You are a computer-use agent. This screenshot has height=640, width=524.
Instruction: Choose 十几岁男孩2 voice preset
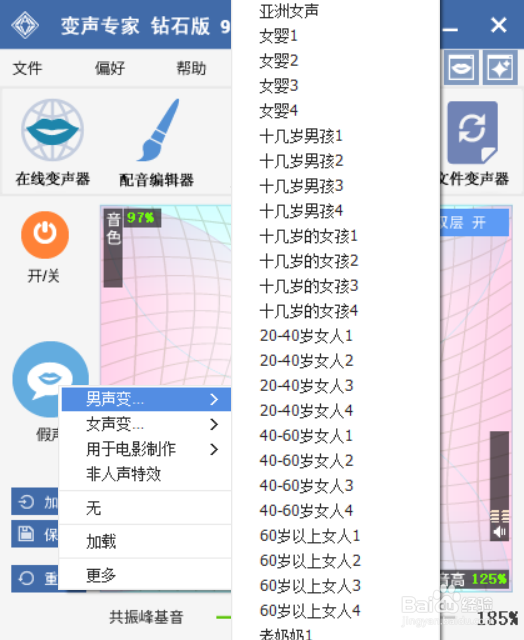301,161
